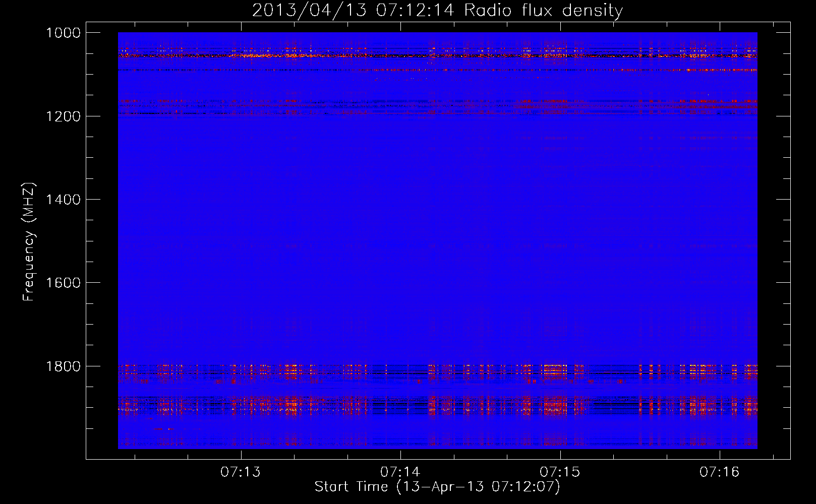
Task: Click the "Frequency (MHZ)" axis label
Action: coord(29,242)
